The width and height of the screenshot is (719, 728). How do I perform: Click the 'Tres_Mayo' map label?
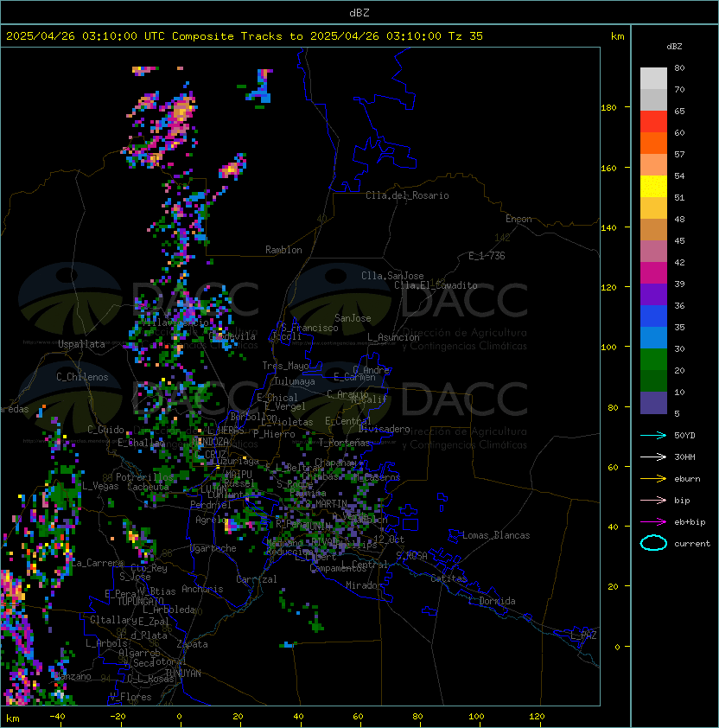tap(285, 366)
